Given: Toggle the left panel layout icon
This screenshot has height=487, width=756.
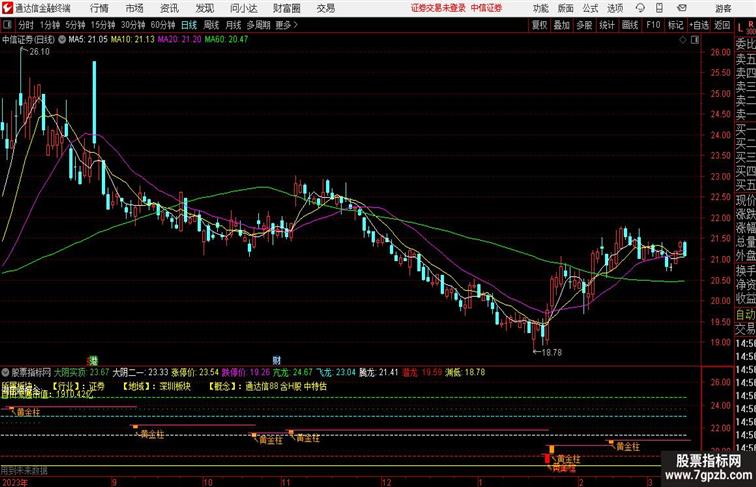Looking at the screenshot, I should pyautogui.click(x=7, y=25).
